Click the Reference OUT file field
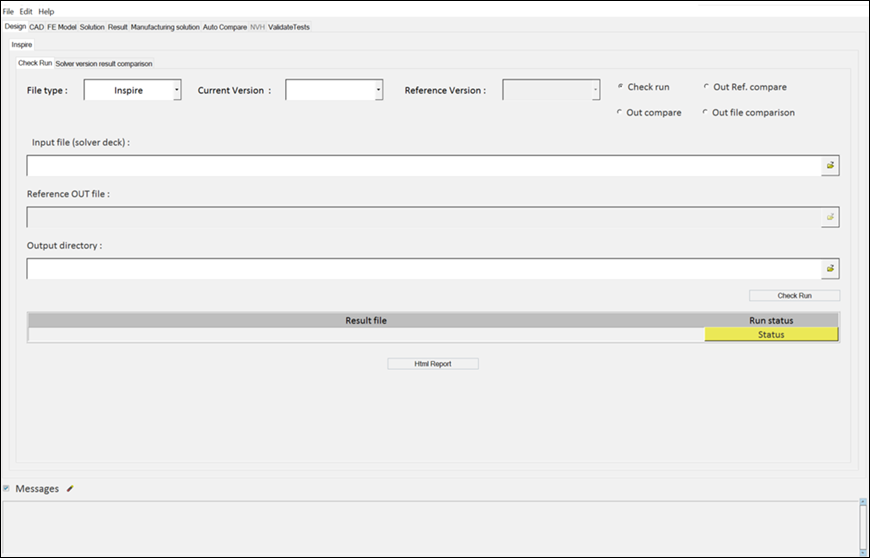The image size is (870, 558). (424, 217)
